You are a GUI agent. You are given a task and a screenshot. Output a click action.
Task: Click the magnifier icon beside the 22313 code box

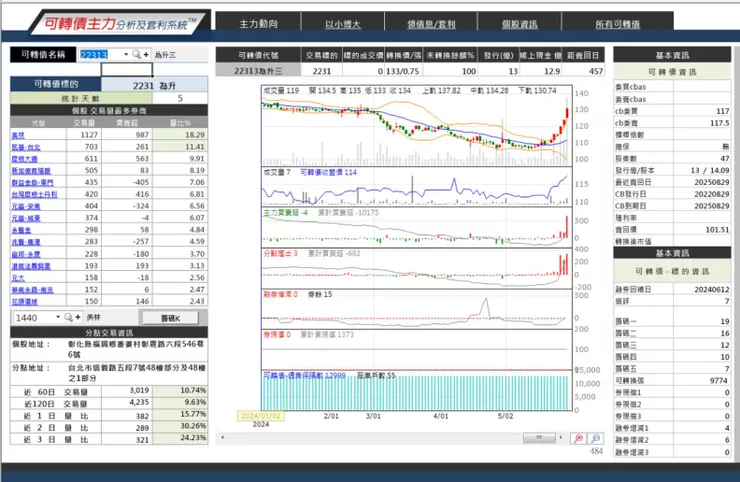136,54
